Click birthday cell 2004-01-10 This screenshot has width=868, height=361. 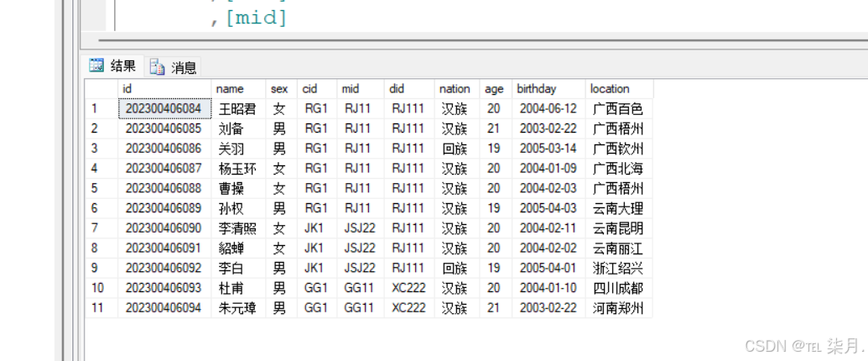pyautogui.click(x=548, y=288)
